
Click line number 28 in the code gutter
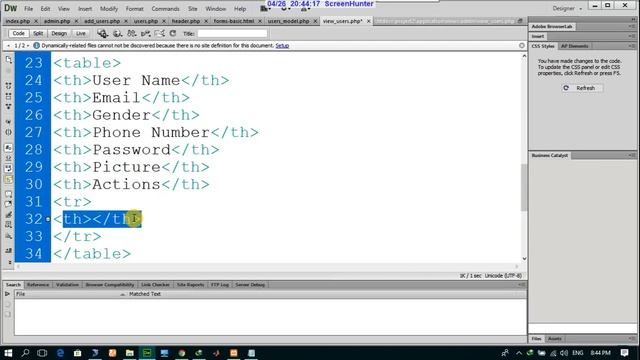click(33, 150)
